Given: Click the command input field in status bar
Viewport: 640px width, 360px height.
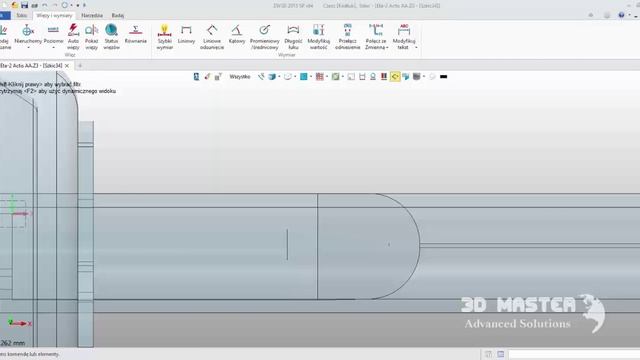Looking at the screenshot, I should (x=574, y=354).
